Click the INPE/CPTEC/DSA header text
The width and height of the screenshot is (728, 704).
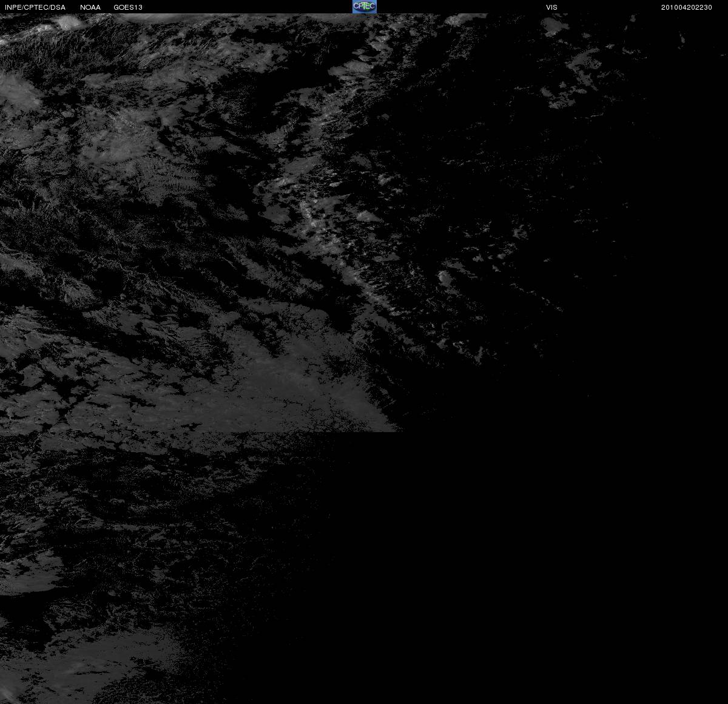tap(35, 7)
